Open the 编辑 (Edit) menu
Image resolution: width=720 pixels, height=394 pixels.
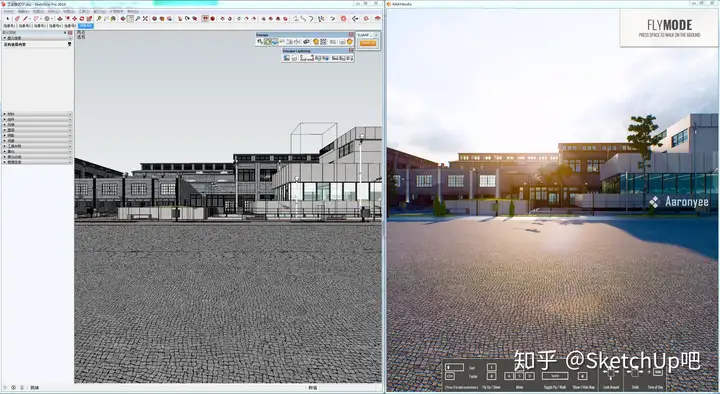click(x=23, y=11)
